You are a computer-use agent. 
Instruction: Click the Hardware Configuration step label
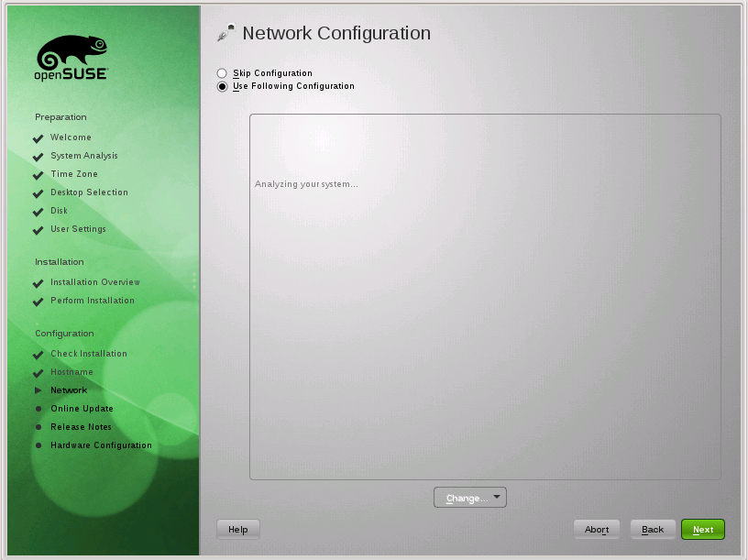pyautogui.click(x=101, y=445)
